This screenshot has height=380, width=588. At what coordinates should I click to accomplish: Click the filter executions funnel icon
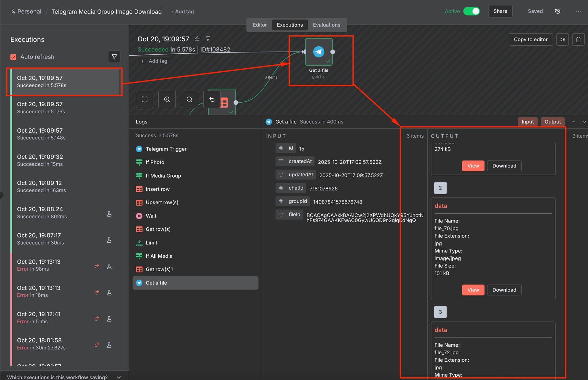tap(114, 57)
